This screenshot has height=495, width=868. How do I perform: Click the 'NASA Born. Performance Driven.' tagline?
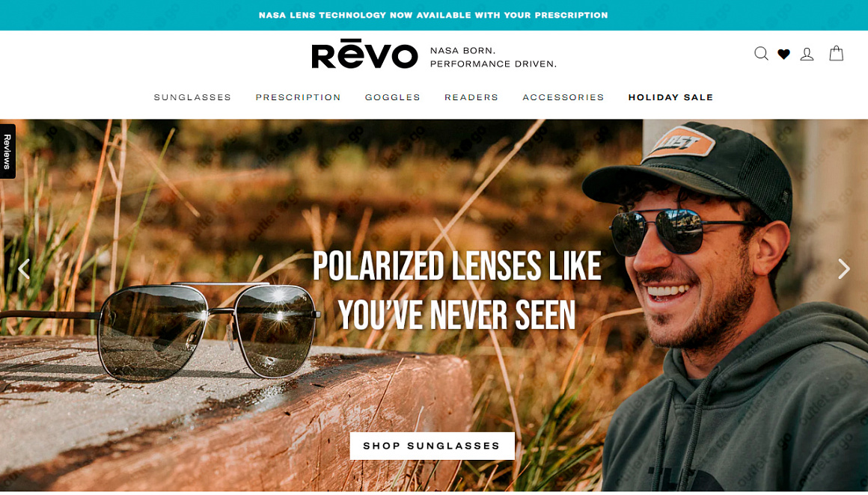(492, 57)
